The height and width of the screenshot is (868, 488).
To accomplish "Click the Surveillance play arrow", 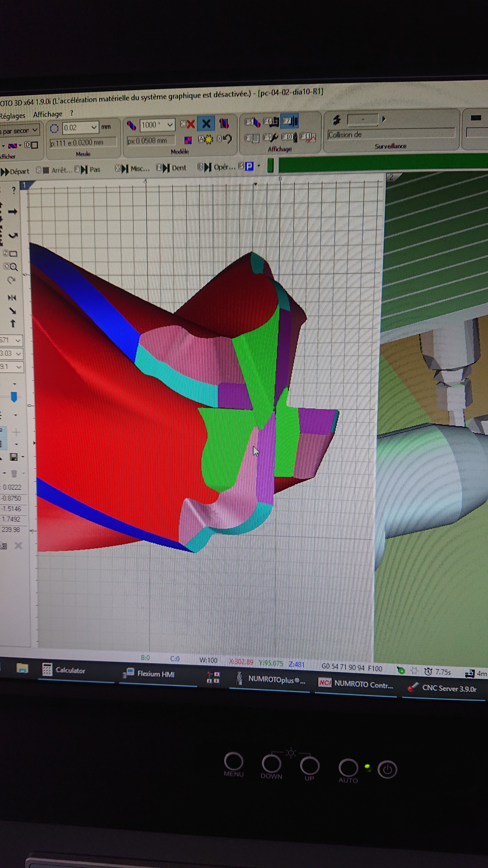I will coord(384,119).
